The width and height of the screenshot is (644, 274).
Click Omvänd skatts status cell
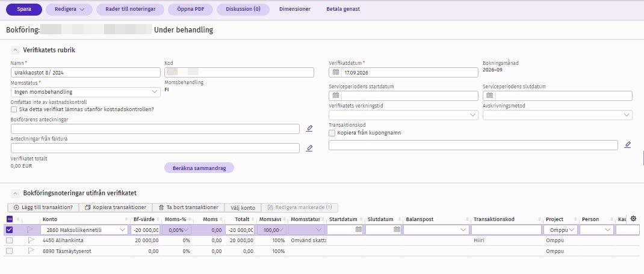click(308, 241)
